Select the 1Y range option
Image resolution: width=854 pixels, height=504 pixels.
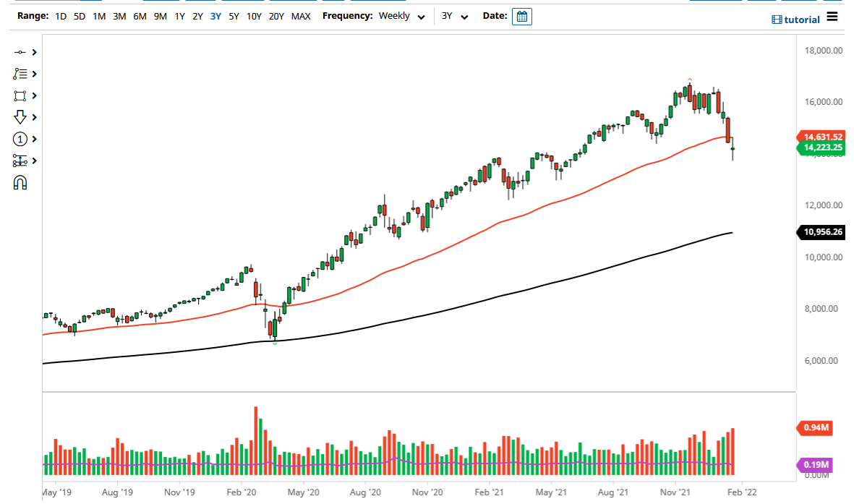[x=179, y=15]
